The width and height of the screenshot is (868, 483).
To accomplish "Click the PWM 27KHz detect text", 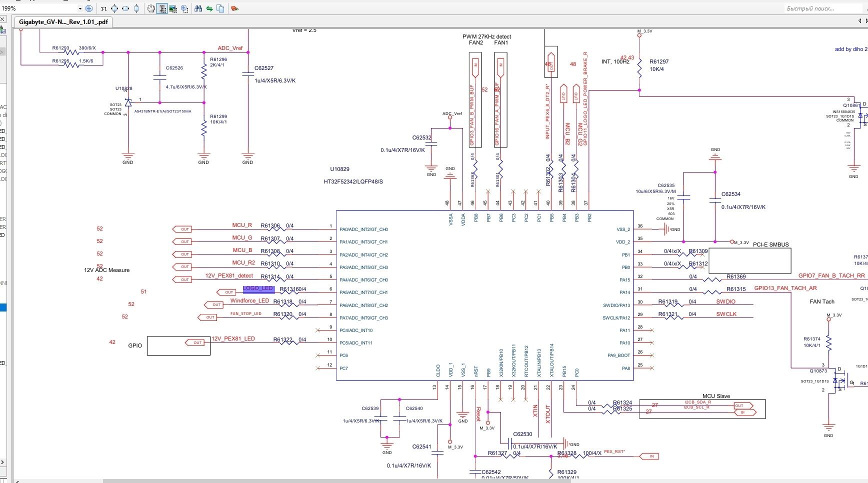I will click(x=486, y=36).
